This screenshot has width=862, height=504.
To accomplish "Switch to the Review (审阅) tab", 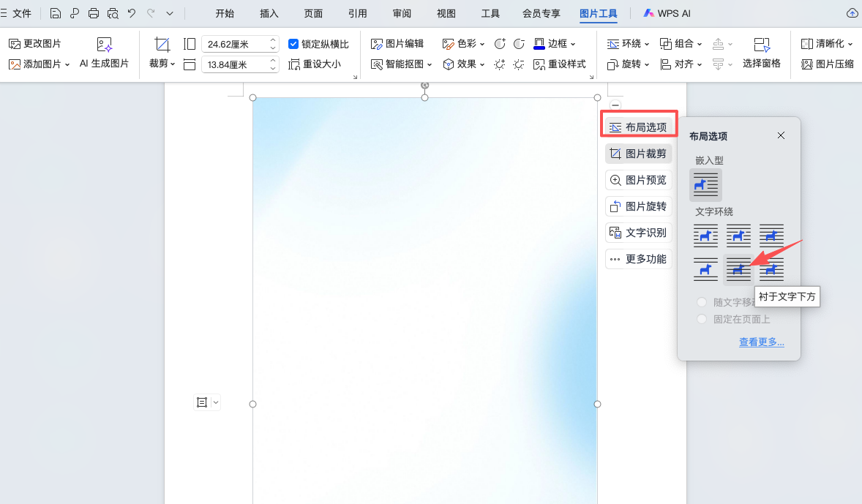I will click(402, 13).
